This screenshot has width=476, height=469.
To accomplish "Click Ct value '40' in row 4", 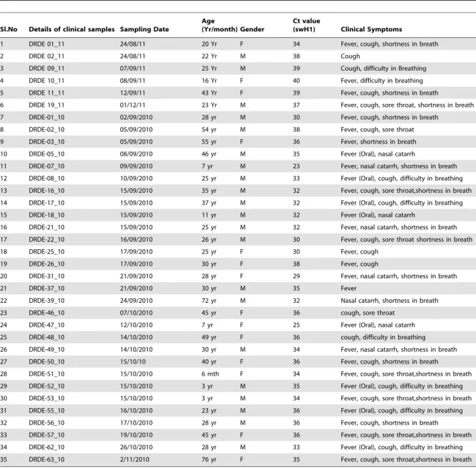I will point(296,80).
